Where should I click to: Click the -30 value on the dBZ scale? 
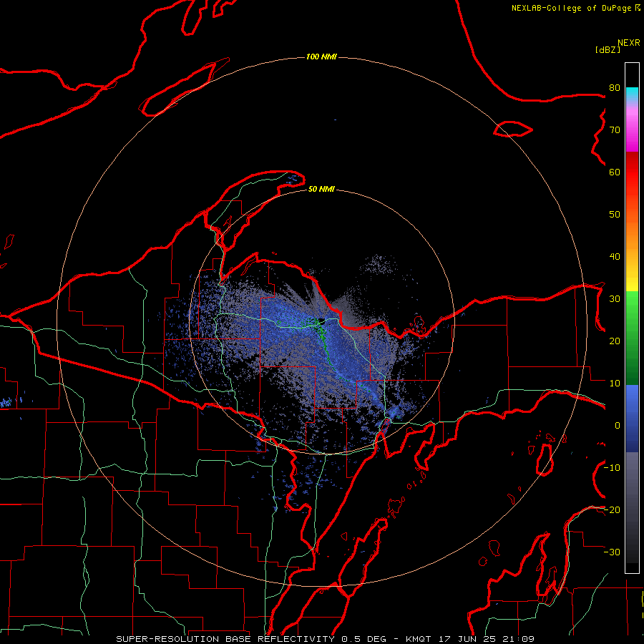pos(612,552)
